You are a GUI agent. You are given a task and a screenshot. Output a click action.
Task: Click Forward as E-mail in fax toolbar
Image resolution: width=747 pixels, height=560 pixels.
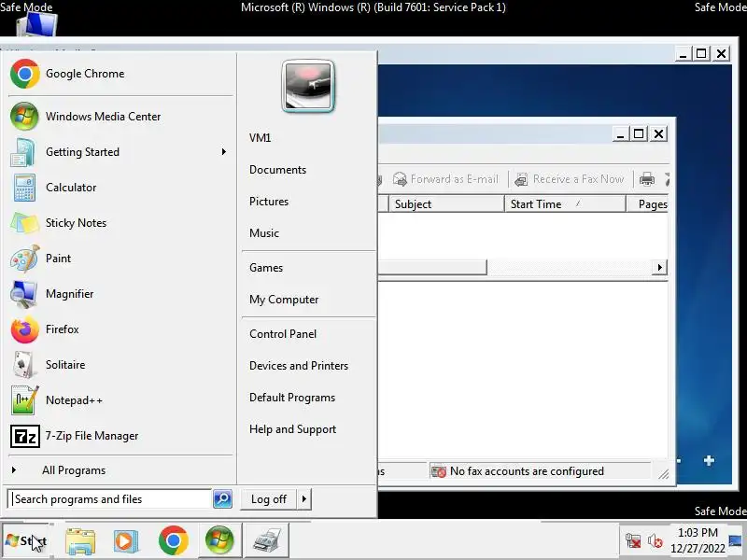(x=445, y=179)
